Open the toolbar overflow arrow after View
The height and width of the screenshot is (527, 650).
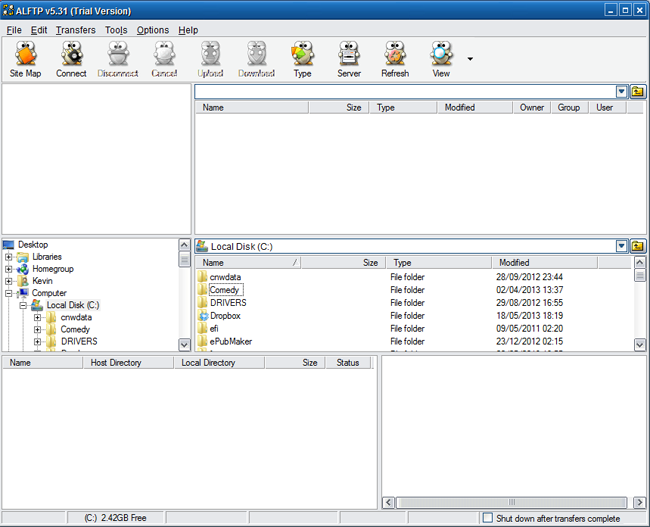coord(470,59)
